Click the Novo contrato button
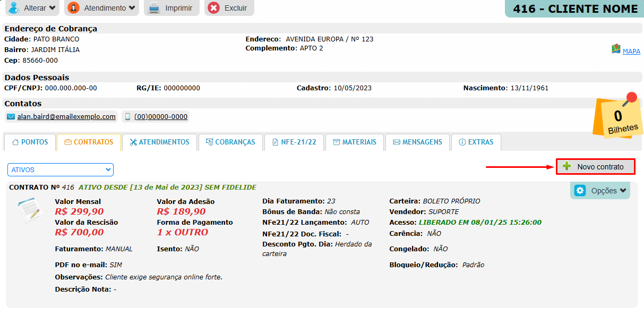 (596, 167)
